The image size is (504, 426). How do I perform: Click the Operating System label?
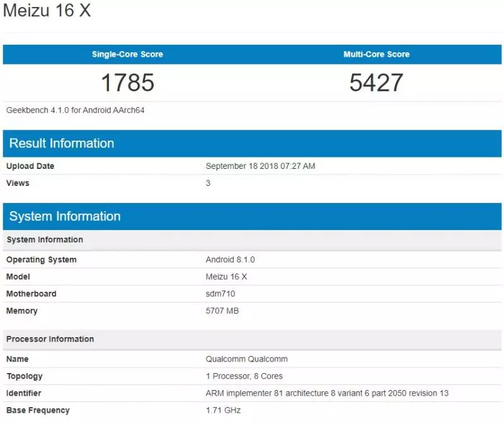click(42, 260)
